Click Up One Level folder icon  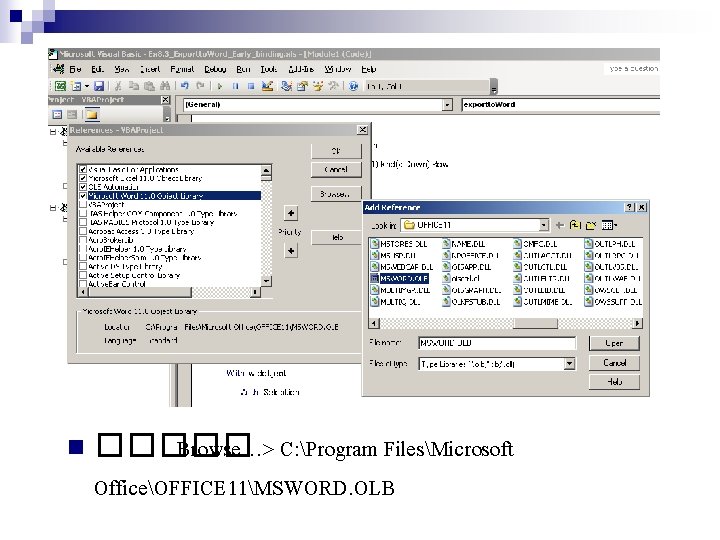tap(575, 225)
